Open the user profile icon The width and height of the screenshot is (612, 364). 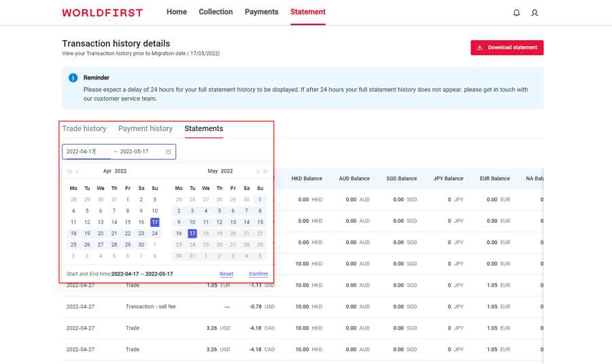pos(534,13)
